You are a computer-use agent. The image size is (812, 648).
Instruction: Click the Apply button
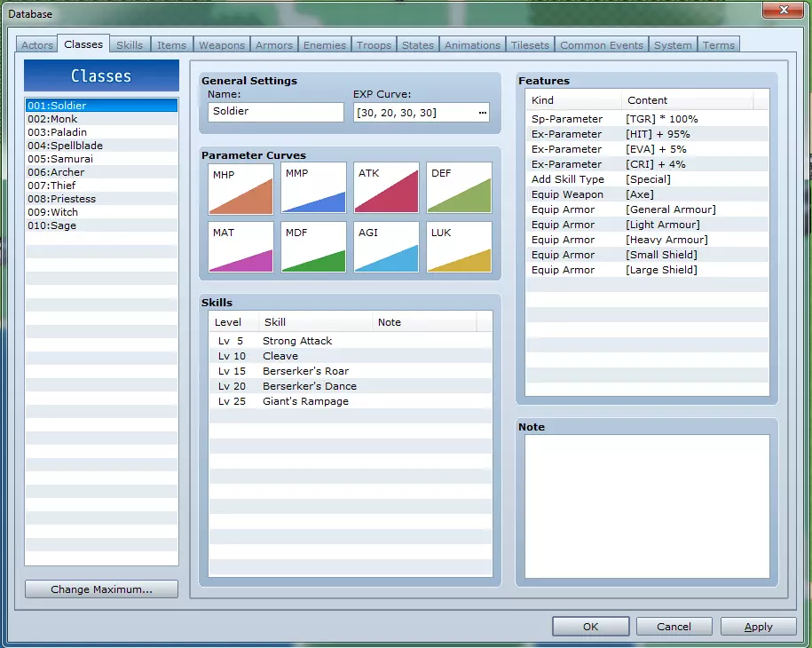point(758,627)
